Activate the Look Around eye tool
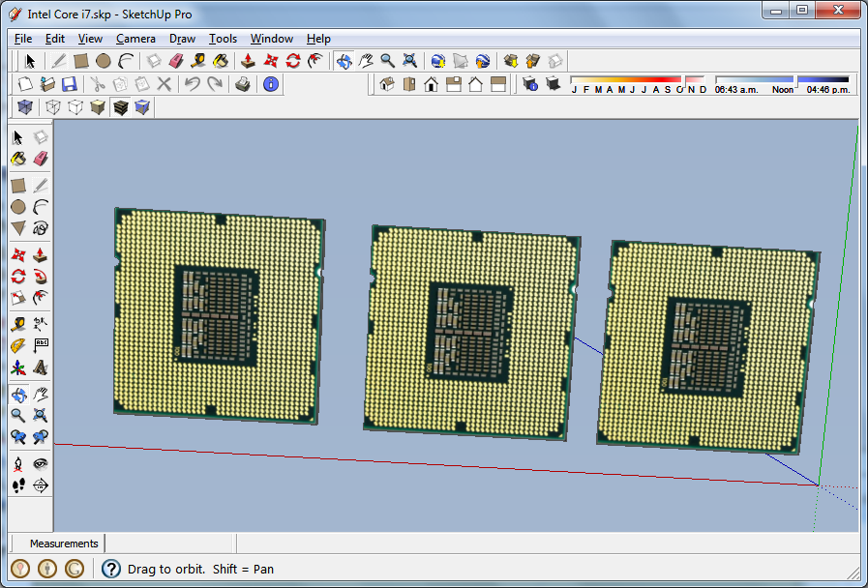The height and width of the screenshot is (588, 868). pos(41,463)
